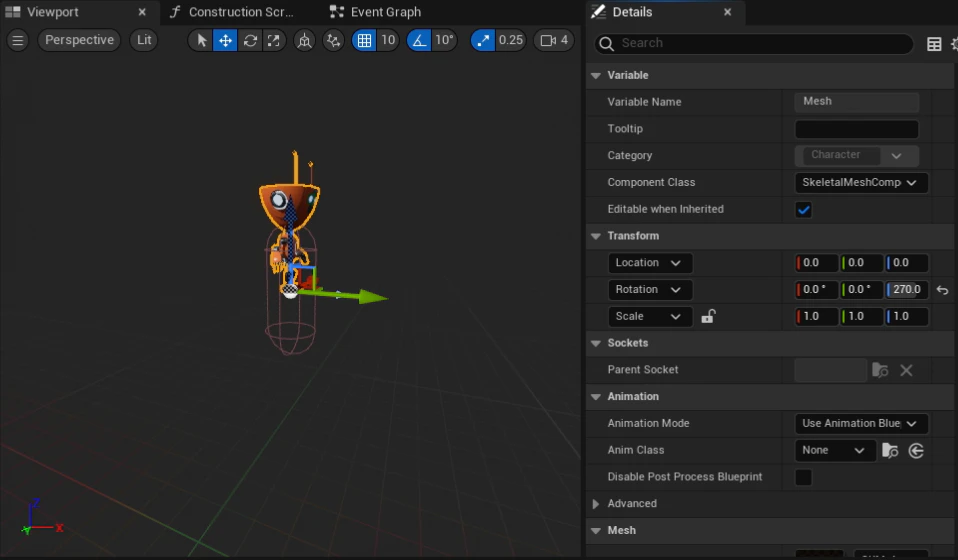Open scale snap value 0.25
This screenshot has height=560, width=958.
point(511,40)
